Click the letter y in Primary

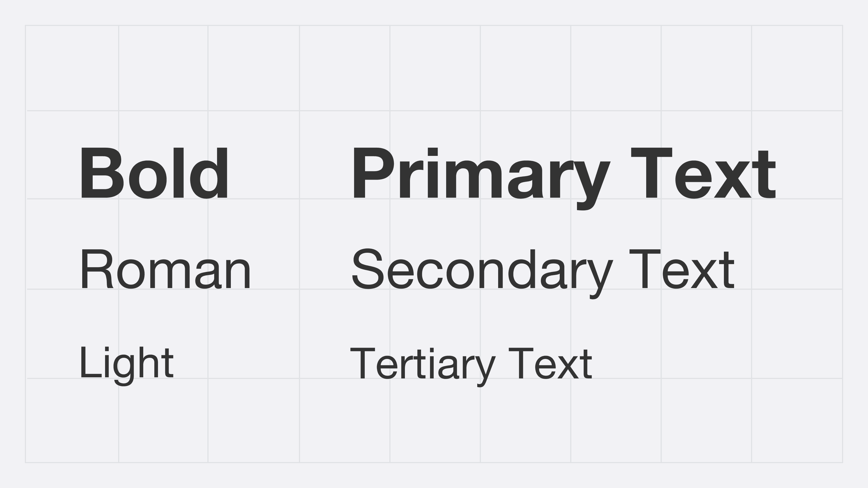(592, 186)
